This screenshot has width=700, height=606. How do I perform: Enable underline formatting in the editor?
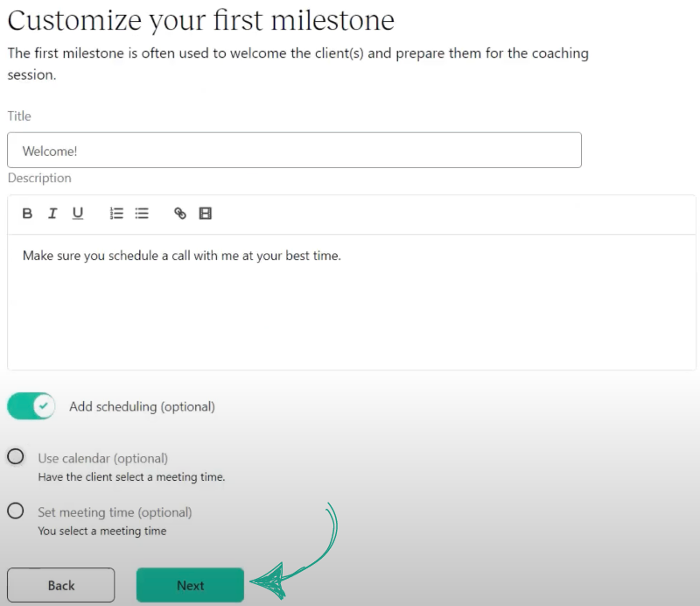click(x=78, y=214)
